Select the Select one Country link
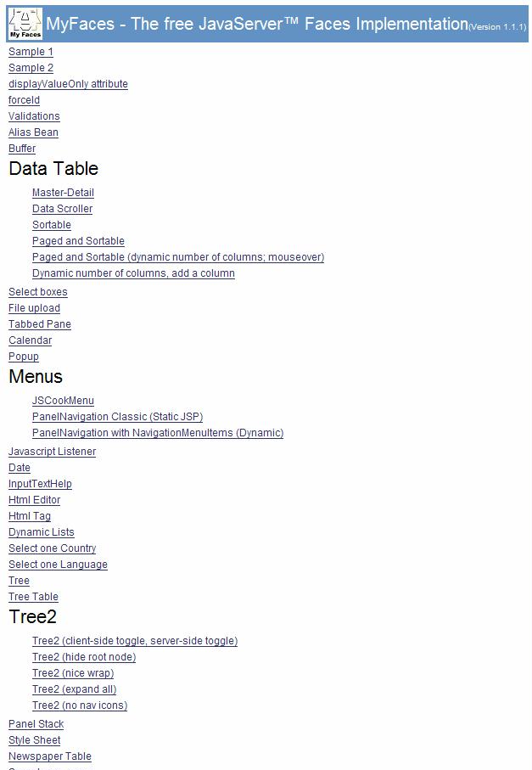The width and height of the screenshot is (532, 770). point(52,548)
